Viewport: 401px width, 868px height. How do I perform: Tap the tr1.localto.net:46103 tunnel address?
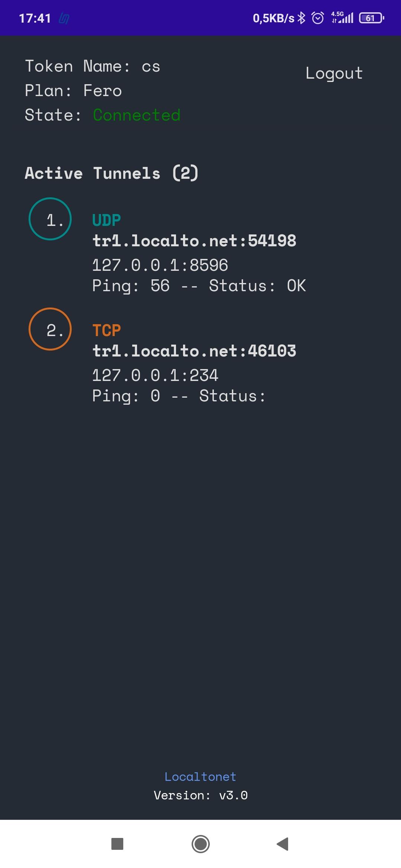[194, 351]
